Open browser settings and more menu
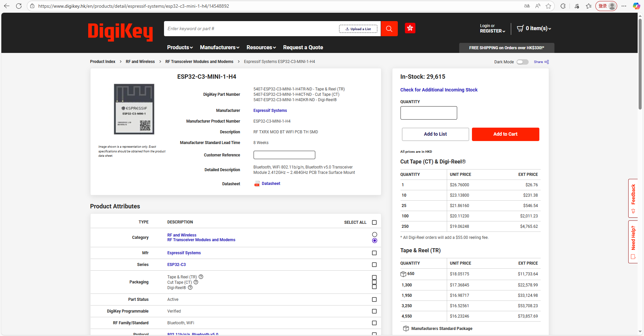This screenshot has height=336, width=644. (x=624, y=6)
